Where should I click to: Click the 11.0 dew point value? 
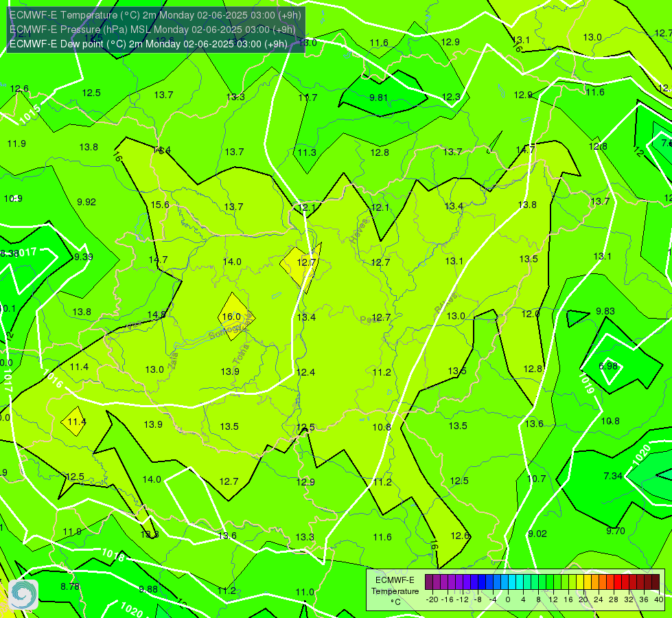tap(305, 592)
